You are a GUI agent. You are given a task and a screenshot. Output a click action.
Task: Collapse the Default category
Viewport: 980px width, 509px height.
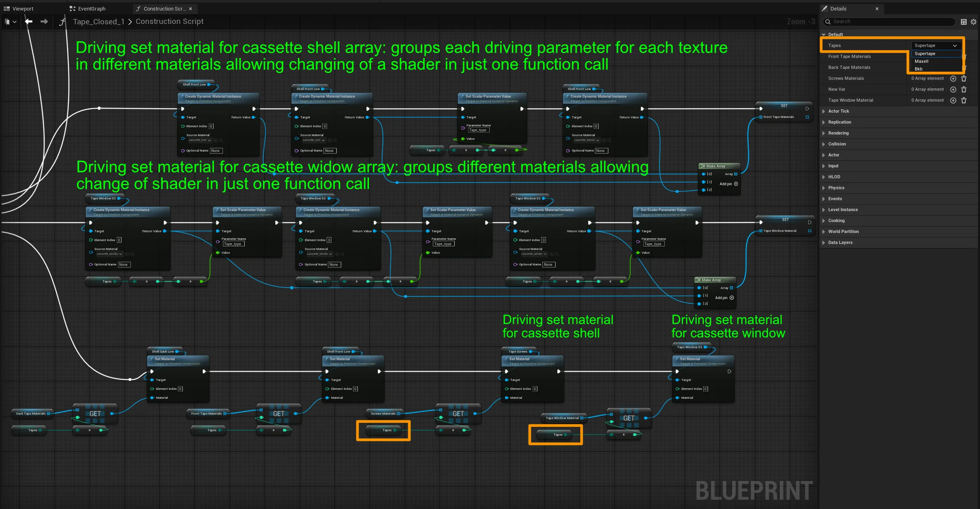click(x=824, y=34)
